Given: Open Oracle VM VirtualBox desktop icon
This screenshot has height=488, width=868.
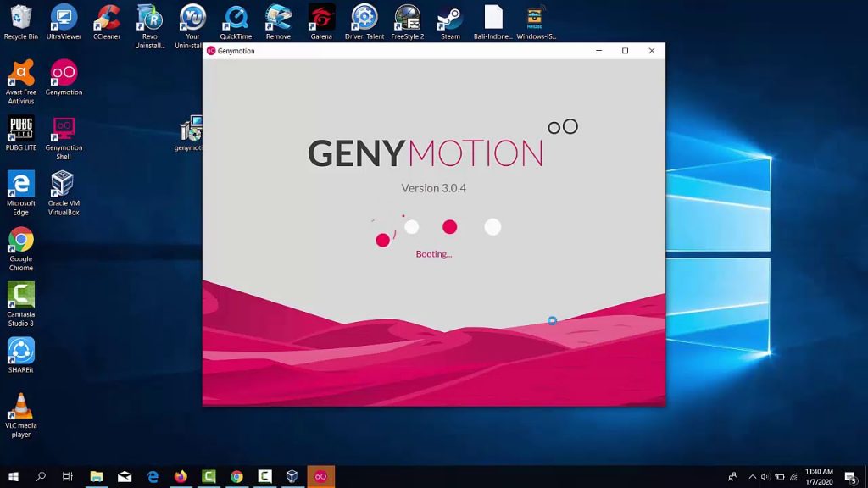Looking at the screenshot, I should [x=63, y=186].
